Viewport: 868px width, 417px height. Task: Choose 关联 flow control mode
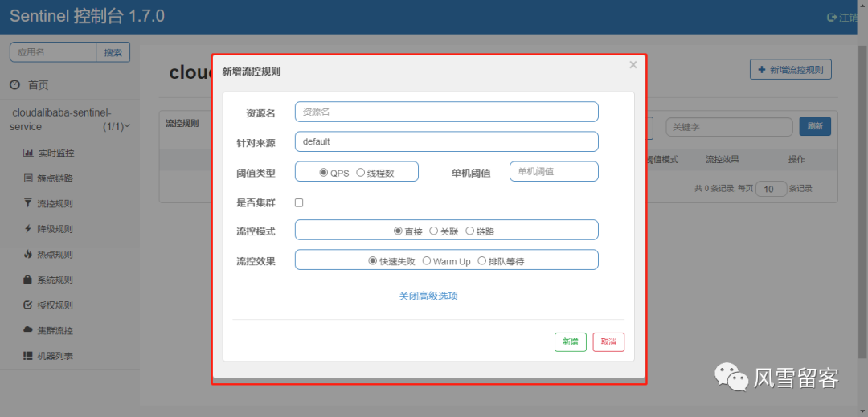[434, 231]
